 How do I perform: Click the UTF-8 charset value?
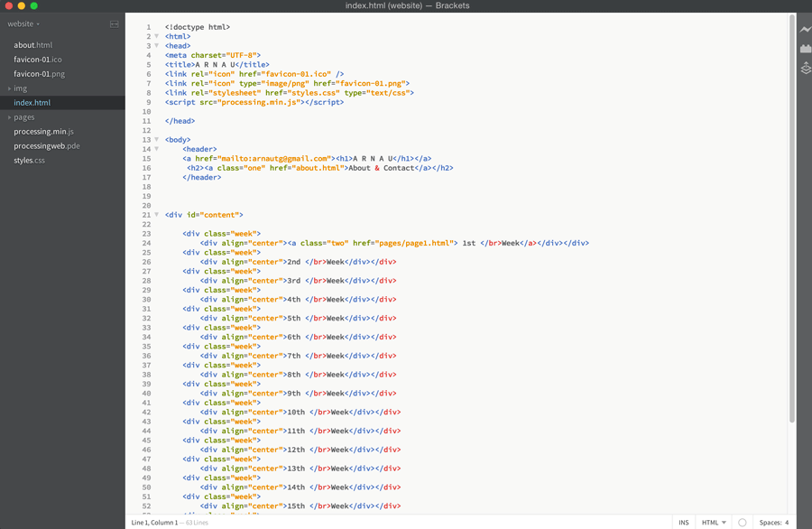coord(241,55)
